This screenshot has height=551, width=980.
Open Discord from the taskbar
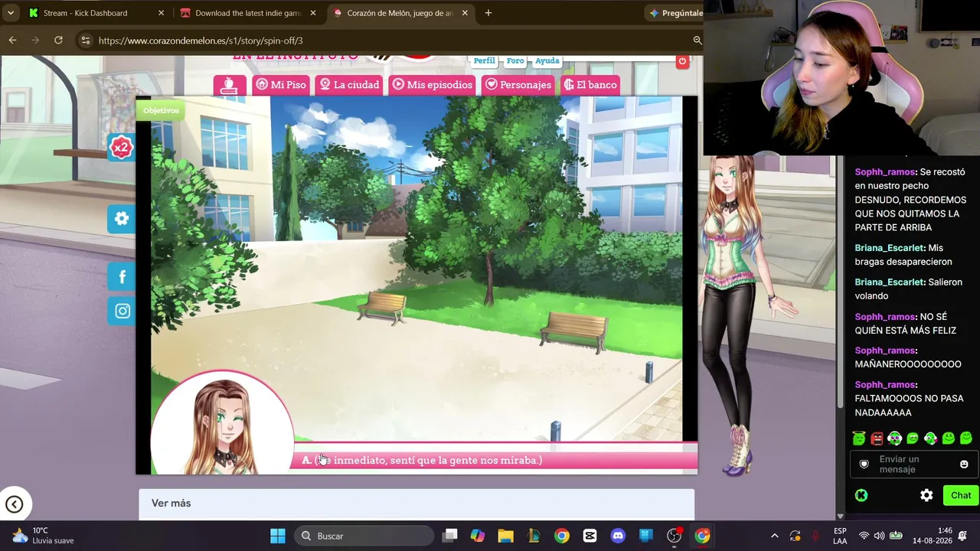(x=618, y=536)
